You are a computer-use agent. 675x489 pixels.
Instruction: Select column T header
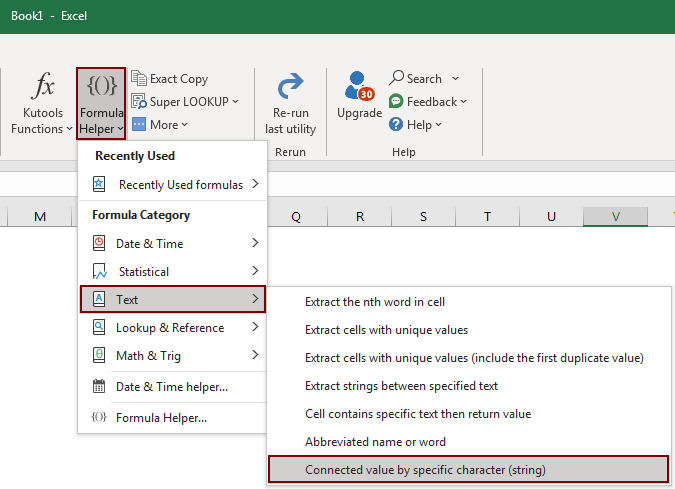(487, 217)
